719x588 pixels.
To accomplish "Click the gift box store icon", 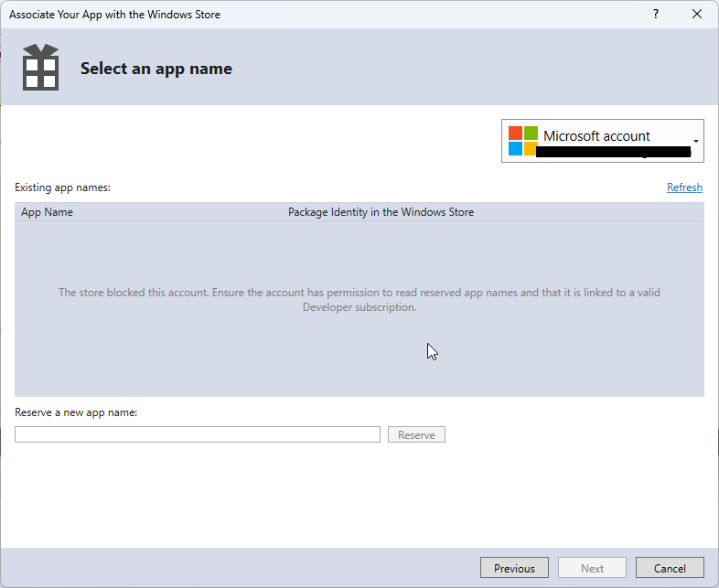I will coord(41,67).
